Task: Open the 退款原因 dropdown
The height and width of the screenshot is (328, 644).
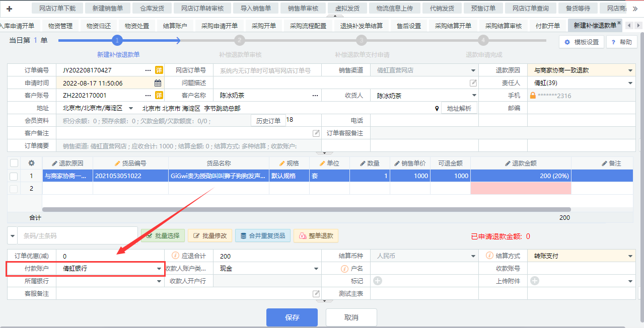Action: pyautogui.click(x=630, y=70)
